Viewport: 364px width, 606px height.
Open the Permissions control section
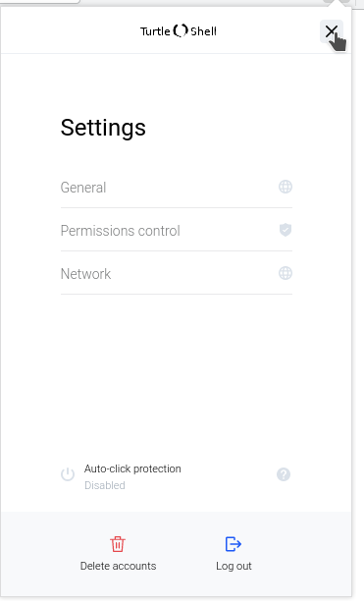coord(177,231)
